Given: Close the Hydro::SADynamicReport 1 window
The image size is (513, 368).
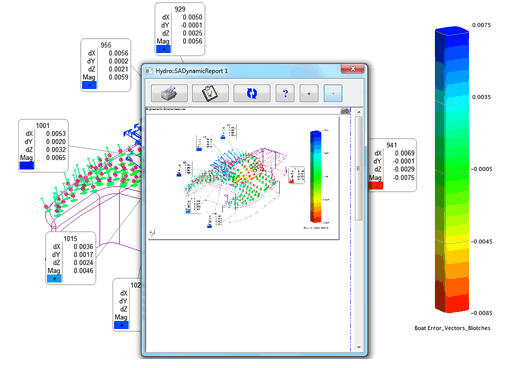Looking at the screenshot, I should pyautogui.click(x=353, y=69).
